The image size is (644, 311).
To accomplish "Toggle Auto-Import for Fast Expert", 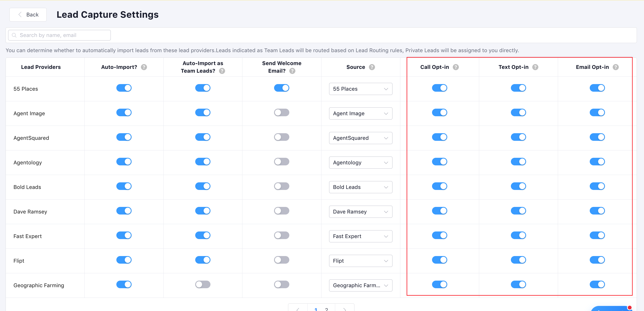I will tap(124, 235).
